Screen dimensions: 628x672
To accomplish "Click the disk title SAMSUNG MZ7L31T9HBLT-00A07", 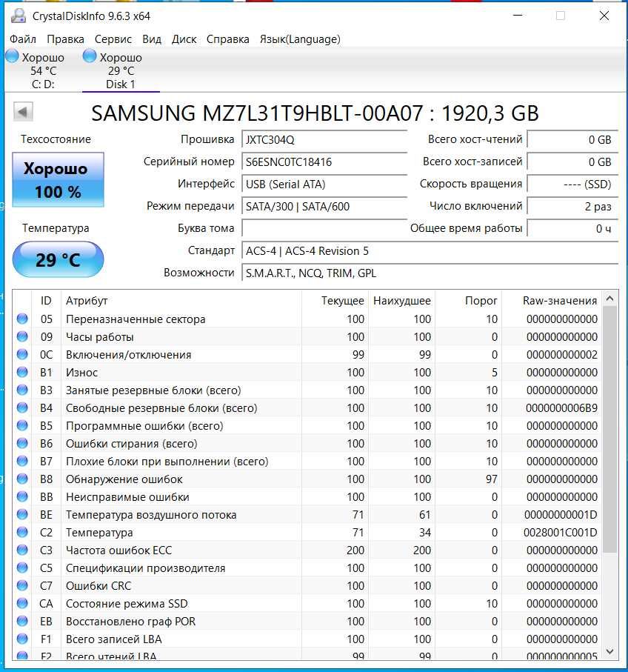I will [257, 113].
